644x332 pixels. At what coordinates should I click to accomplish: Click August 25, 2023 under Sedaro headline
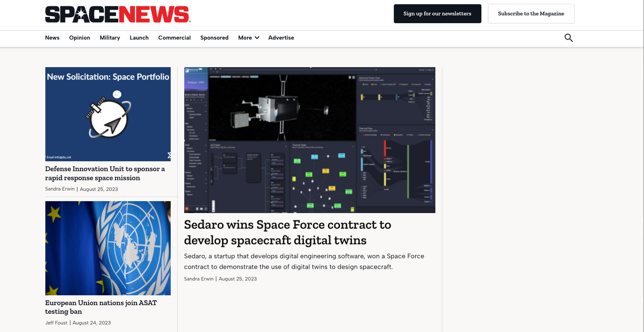pos(238,279)
